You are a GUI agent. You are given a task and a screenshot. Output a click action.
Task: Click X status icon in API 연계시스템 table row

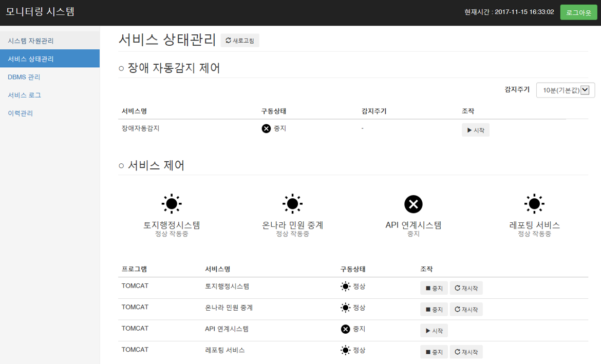[x=345, y=329]
